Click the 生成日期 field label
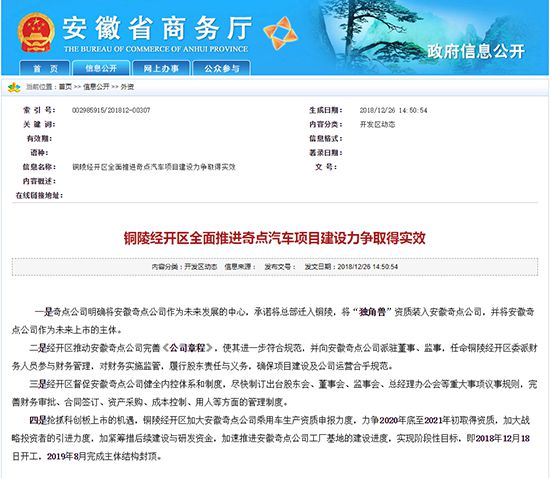 tap(326, 110)
